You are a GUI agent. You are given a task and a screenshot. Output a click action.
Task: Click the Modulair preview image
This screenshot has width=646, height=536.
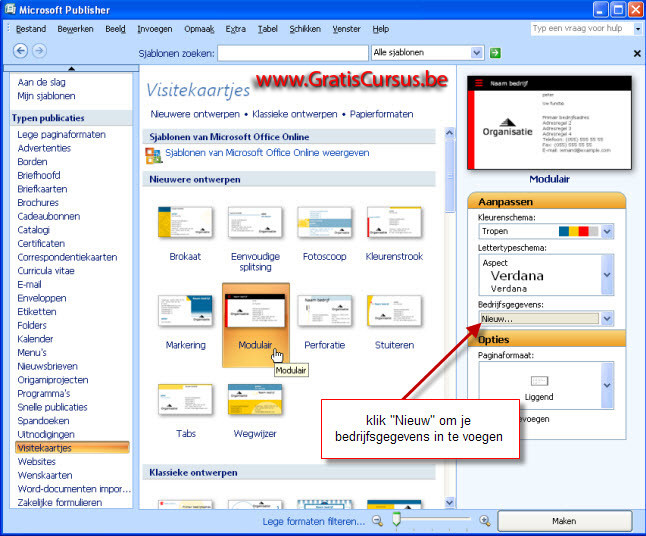tap(549, 123)
